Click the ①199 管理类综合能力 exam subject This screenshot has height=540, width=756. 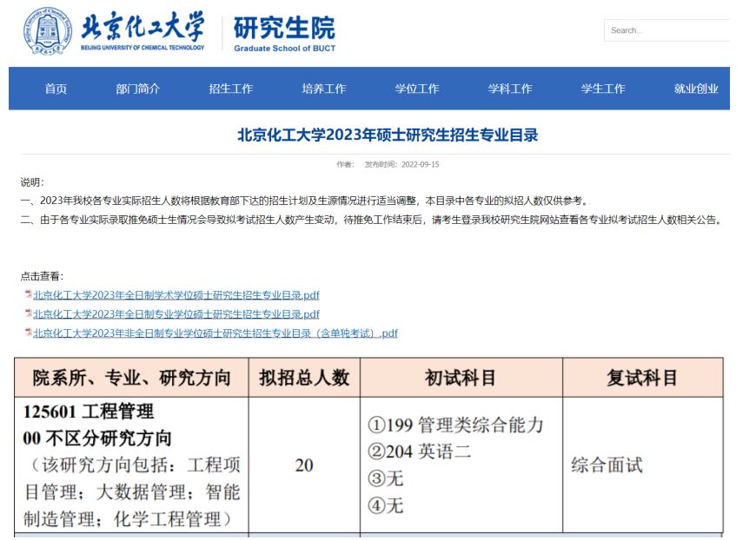(x=455, y=425)
